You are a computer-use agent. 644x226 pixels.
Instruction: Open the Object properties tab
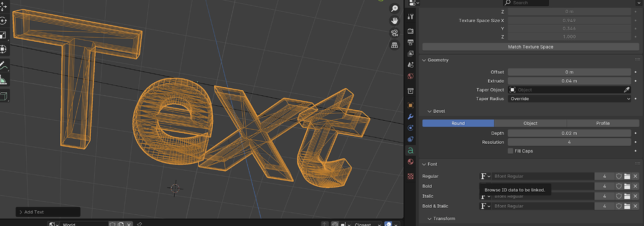coord(410,106)
